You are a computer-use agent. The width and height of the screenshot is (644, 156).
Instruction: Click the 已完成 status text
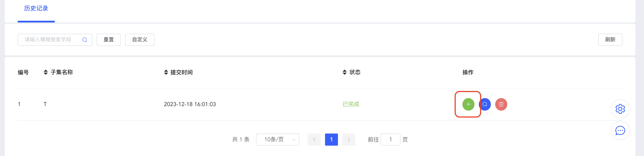coord(351,104)
